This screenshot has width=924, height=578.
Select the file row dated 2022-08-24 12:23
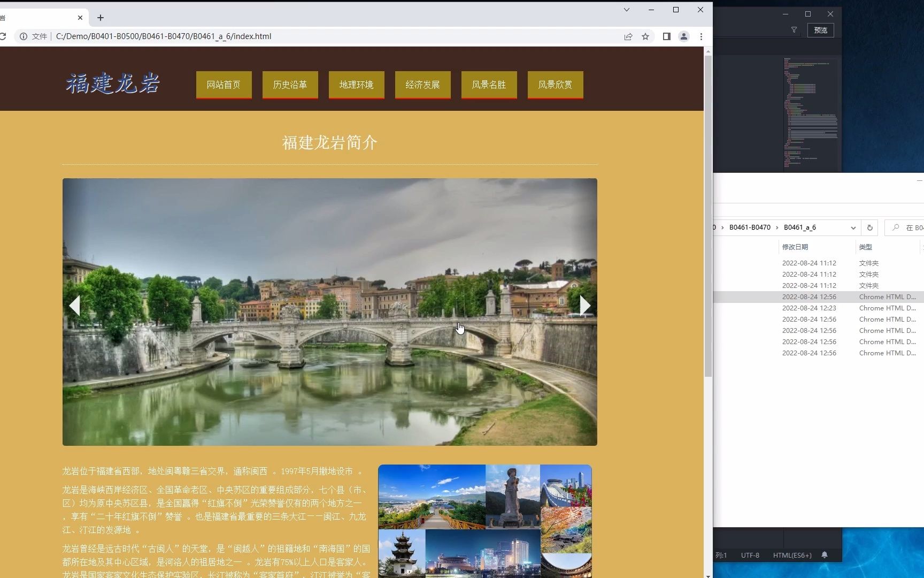click(819, 308)
